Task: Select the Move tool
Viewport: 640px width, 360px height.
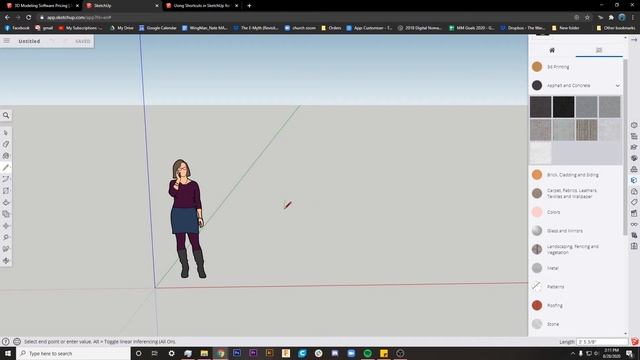Action: [x=6, y=226]
